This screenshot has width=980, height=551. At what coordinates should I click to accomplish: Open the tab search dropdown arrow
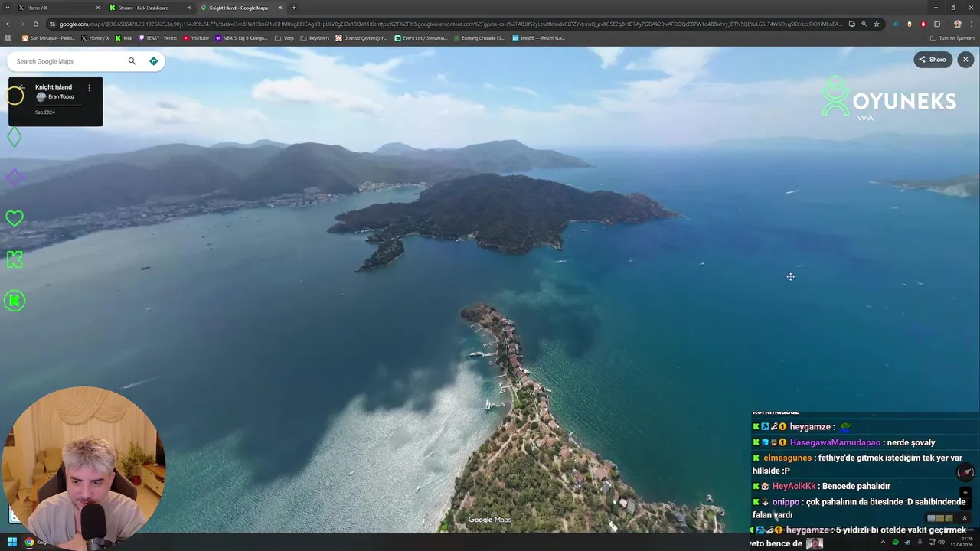[x=6, y=8]
